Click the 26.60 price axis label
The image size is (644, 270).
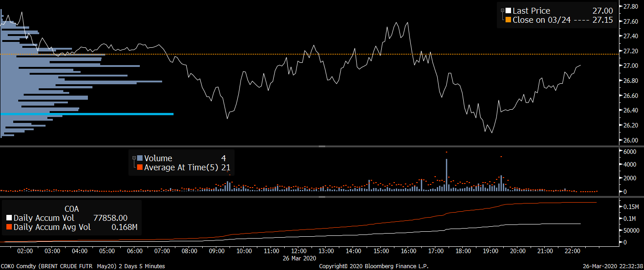click(630, 96)
